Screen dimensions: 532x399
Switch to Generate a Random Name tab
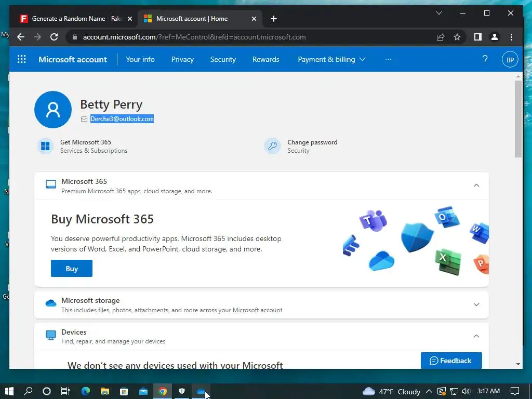[76, 19]
